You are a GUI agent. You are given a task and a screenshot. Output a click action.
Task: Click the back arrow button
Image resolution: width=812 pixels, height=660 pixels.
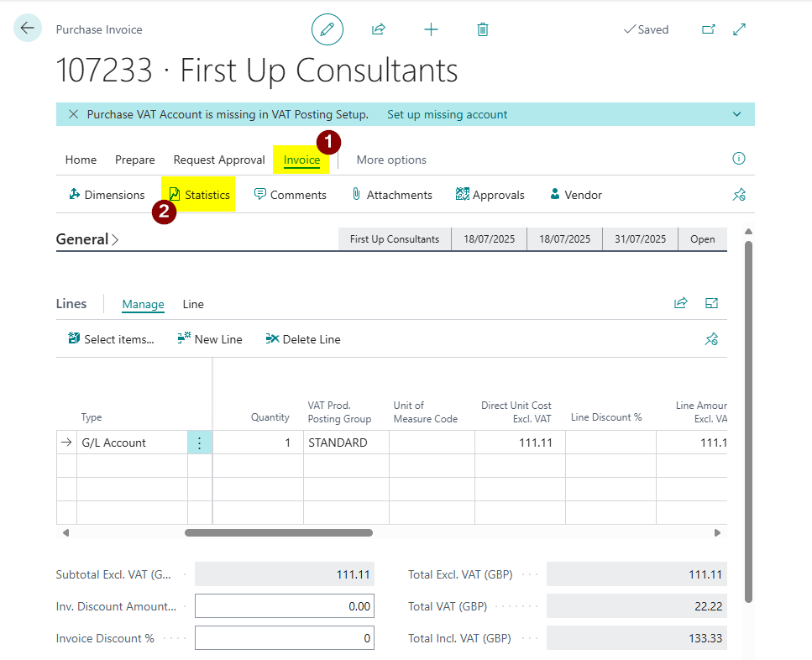coord(28,29)
